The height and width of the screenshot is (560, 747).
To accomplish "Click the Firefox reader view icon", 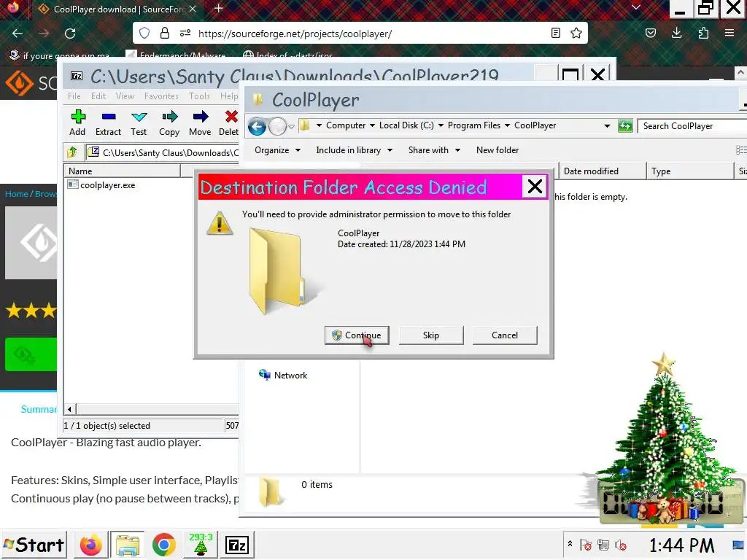I will [x=555, y=33].
